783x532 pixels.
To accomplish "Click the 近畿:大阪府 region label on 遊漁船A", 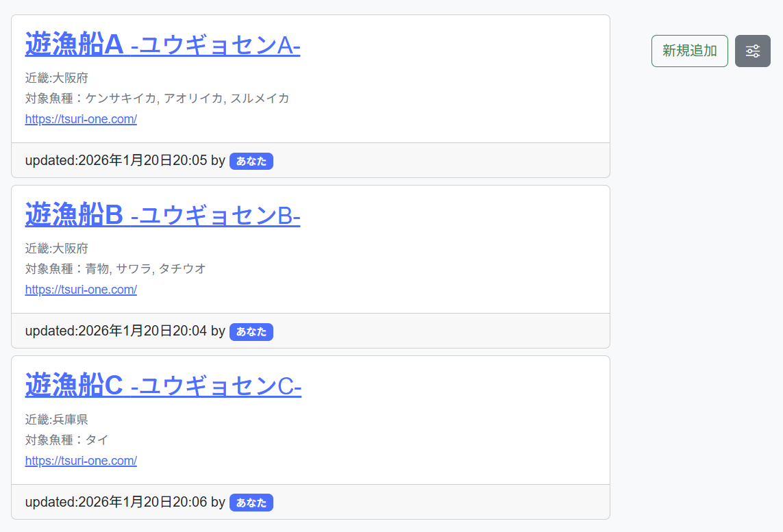I will click(56, 78).
